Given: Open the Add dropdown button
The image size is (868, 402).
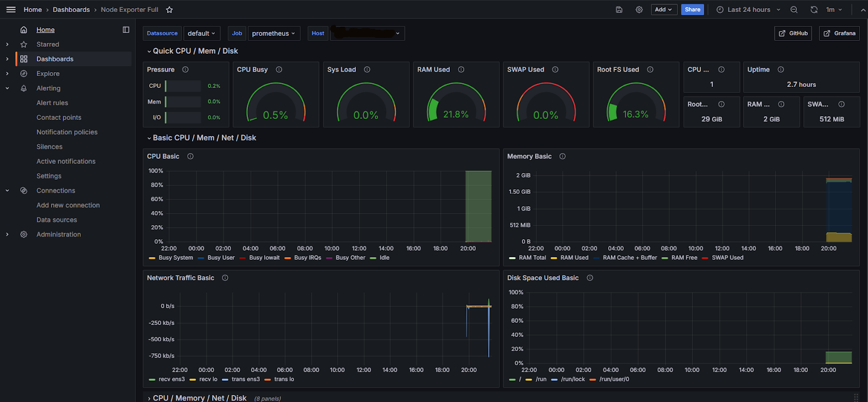Looking at the screenshot, I should [663, 10].
